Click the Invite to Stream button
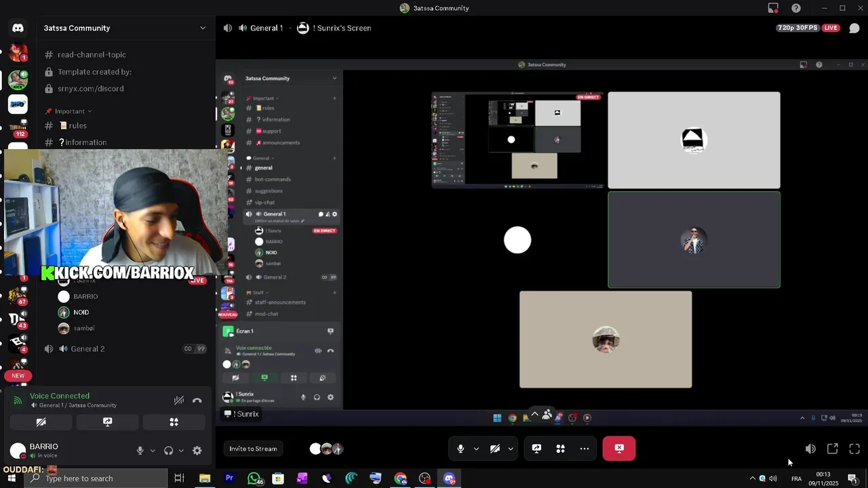 253,449
